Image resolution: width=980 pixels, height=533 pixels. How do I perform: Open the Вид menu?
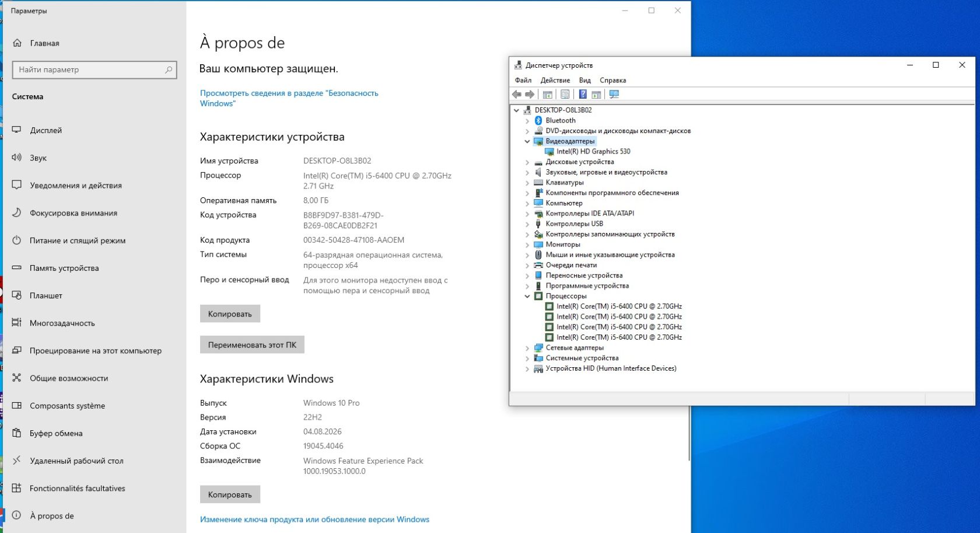pyautogui.click(x=585, y=81)
